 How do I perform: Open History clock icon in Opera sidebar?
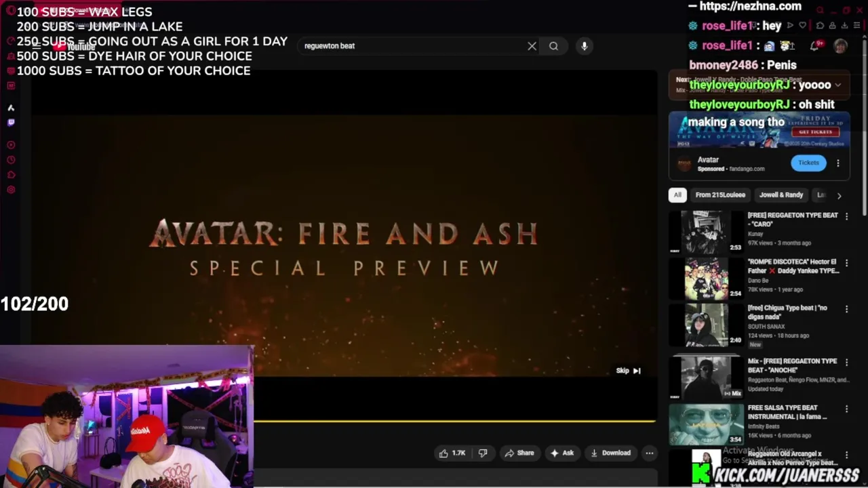point(11,160)
